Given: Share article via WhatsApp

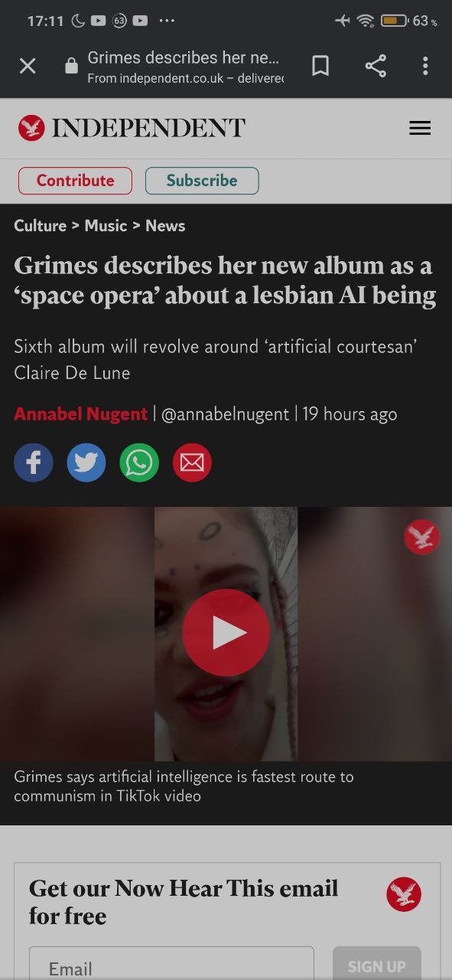Looking at the screenshot, I should point(139,462).
